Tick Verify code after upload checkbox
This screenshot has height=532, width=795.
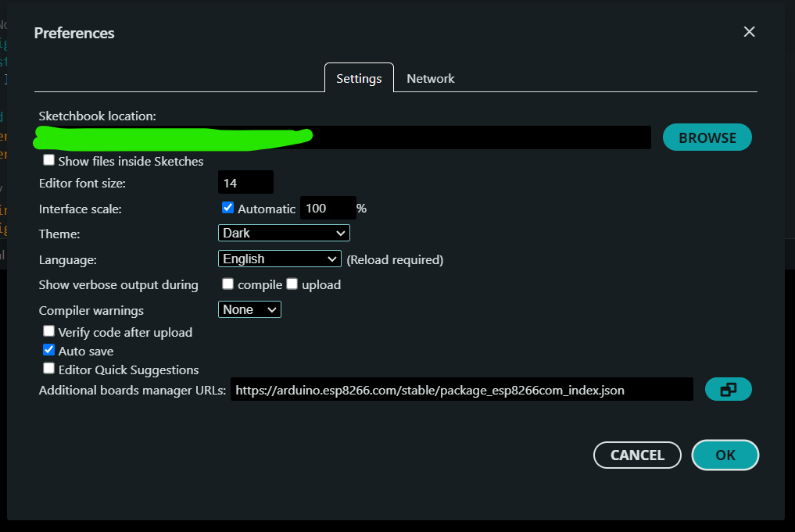point(48,331)
